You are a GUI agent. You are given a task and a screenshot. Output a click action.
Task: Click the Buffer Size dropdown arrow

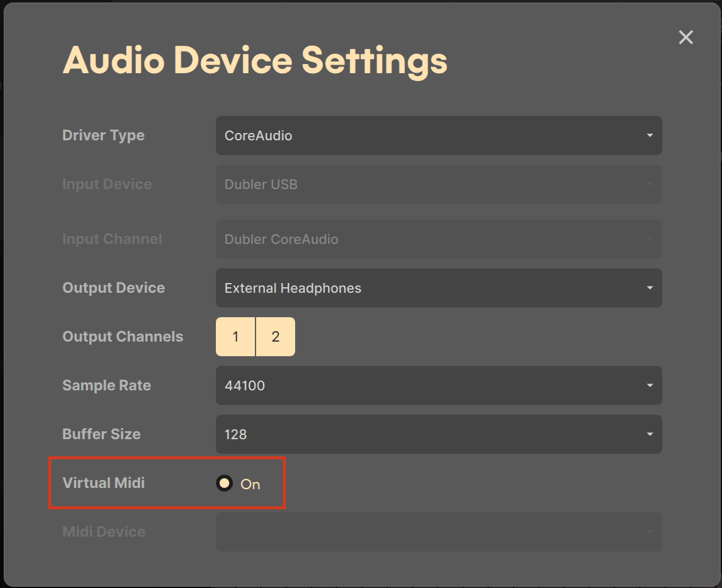coord(649,434)
